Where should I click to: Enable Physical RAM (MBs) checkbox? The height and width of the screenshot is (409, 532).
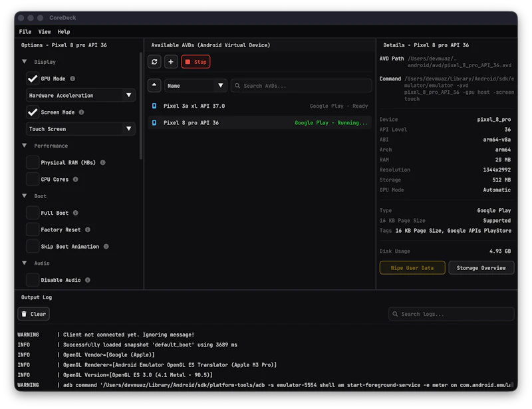tap(33, 162)
